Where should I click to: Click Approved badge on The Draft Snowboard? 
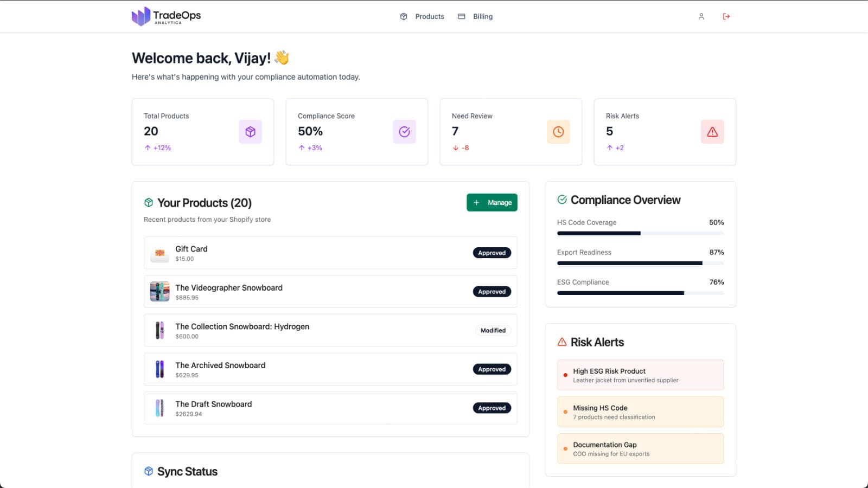(x=492, y=408)
